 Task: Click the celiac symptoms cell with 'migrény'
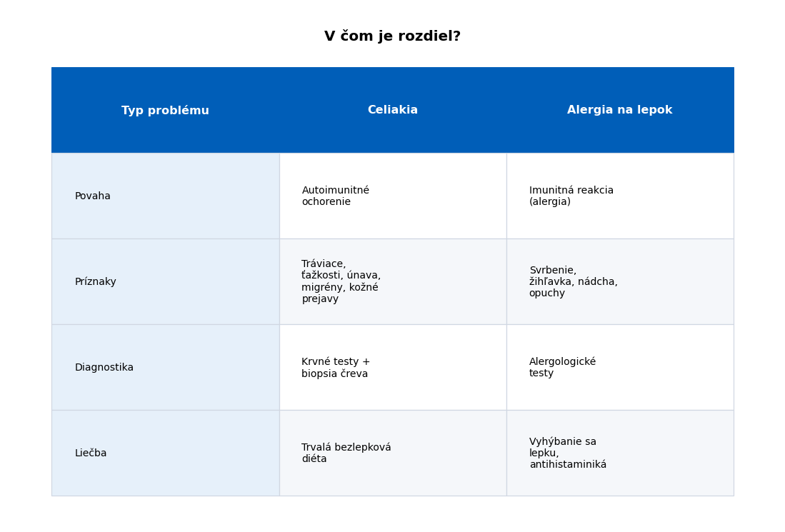pos(392,282)
